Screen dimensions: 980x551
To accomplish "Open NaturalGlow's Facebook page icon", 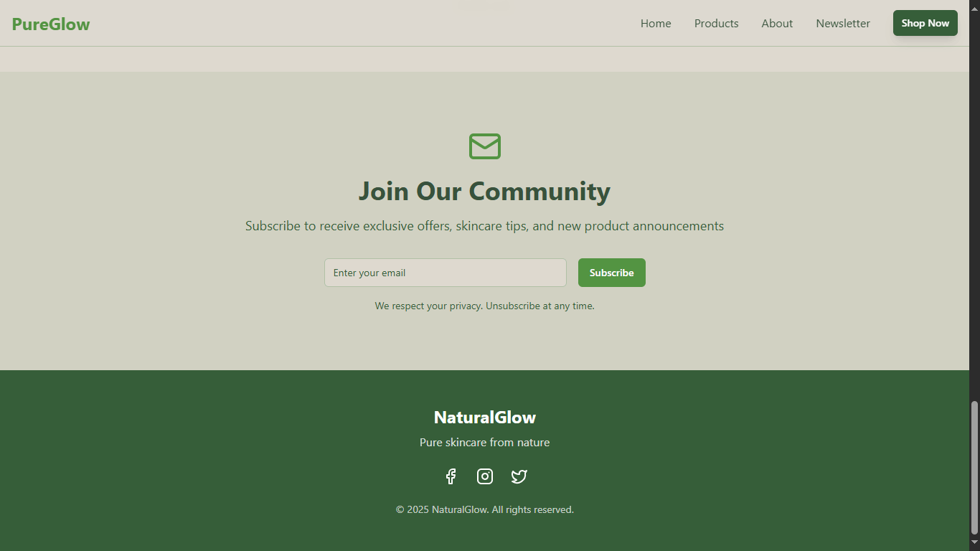I will (x=451, y=476).
